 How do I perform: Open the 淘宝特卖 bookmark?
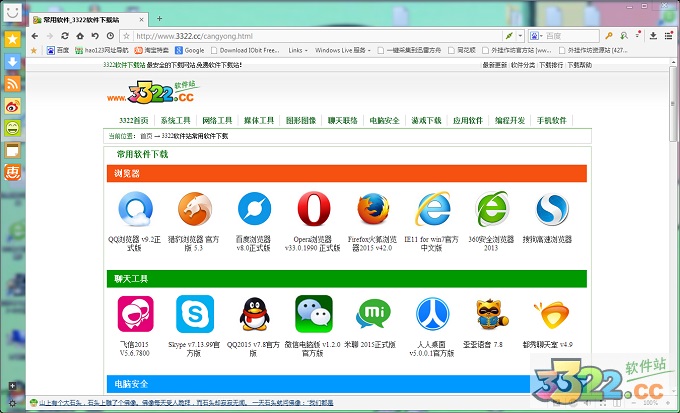(x=151, y=50)
